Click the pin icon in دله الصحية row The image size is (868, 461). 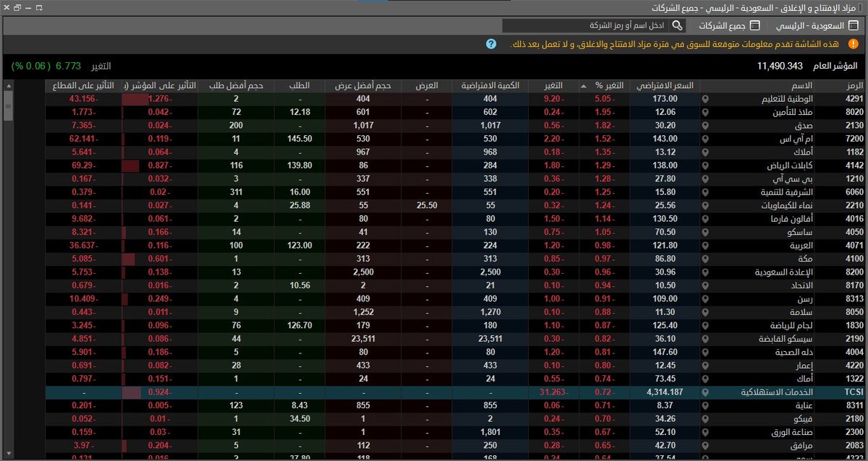click(705, 353)
